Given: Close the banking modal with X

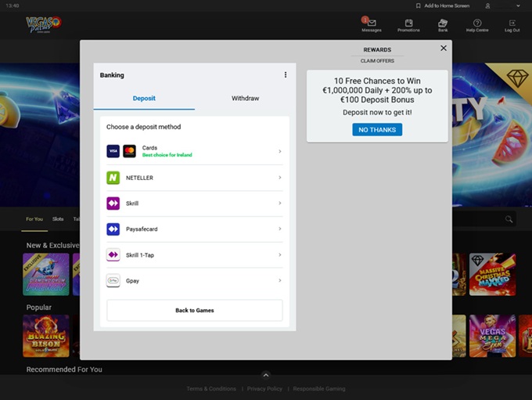Looking at the screenshot, I should click(x=444, y=49).
